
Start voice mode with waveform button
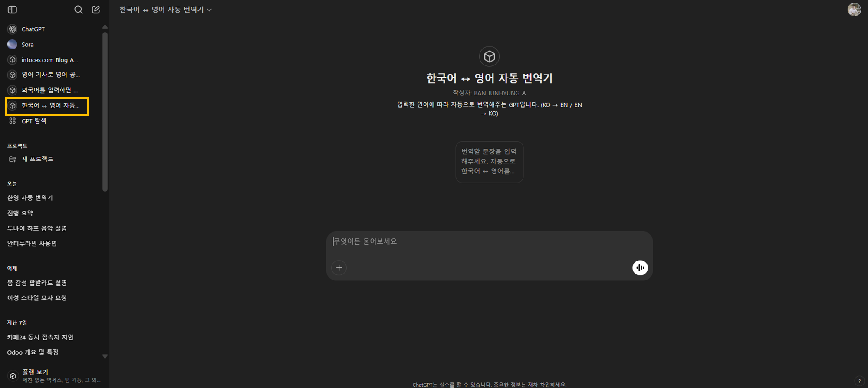pyautogui.click(x=640, y=268)
